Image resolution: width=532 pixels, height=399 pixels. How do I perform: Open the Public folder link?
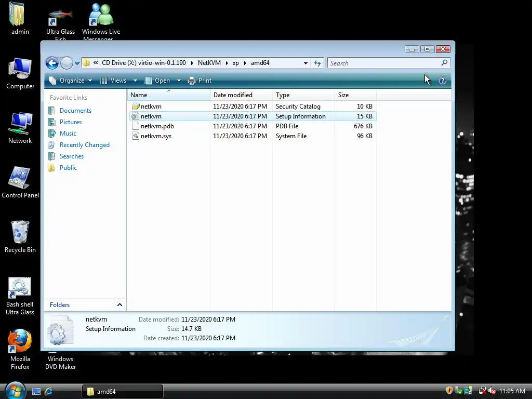click(x=68, y=168)
